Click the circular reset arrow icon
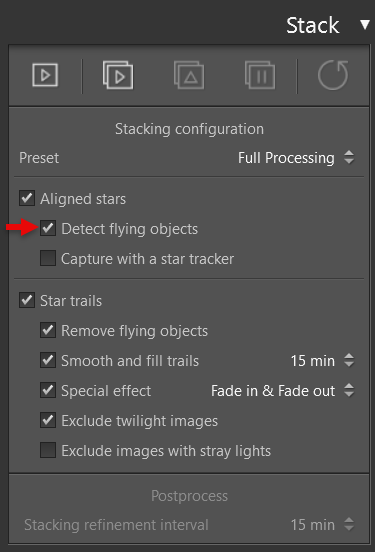The height and width of the screenshot is (552, 375). click(333, 75)
